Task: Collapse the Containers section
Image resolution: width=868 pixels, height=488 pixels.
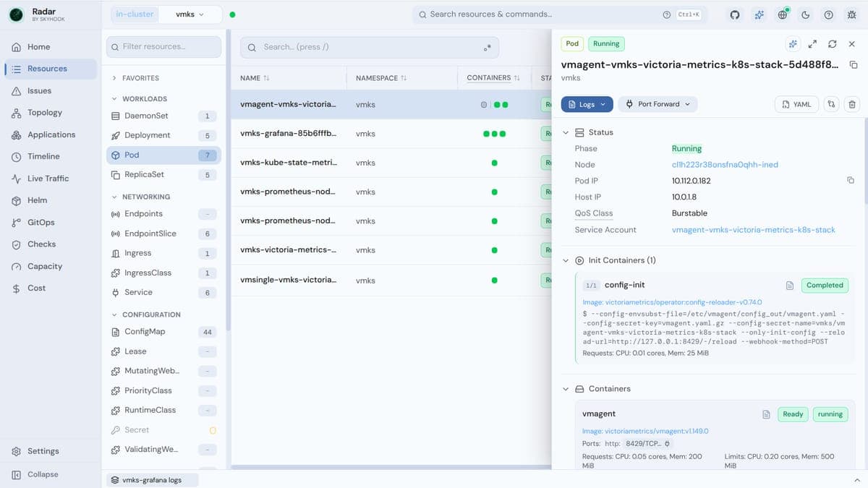Action: pyautogui.click(x=566, y=389)
